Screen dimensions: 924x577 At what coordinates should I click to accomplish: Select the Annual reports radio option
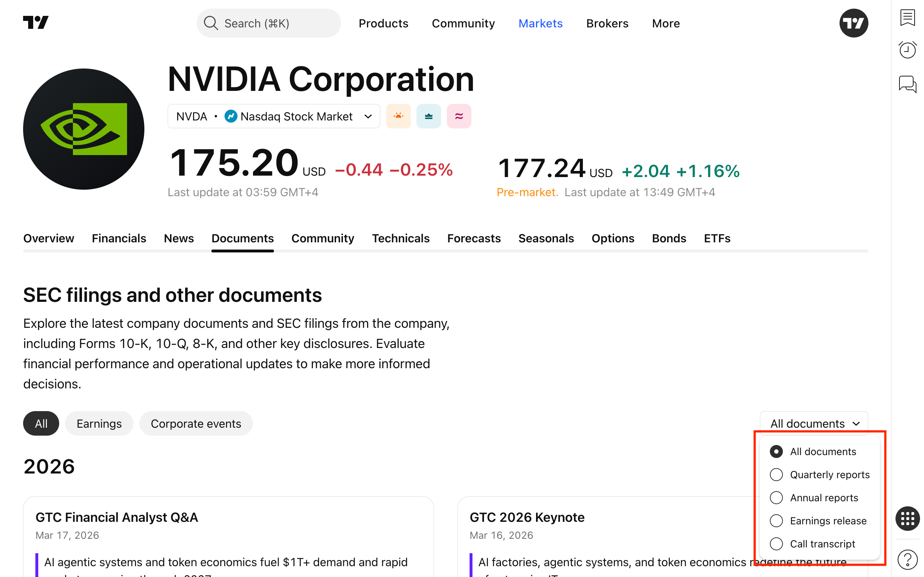coord(776,498)
